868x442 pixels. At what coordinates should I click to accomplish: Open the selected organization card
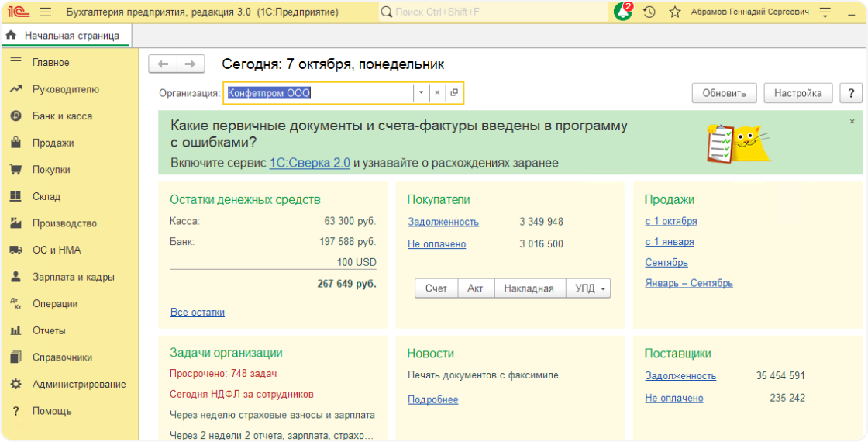click(x=454, y=93)
